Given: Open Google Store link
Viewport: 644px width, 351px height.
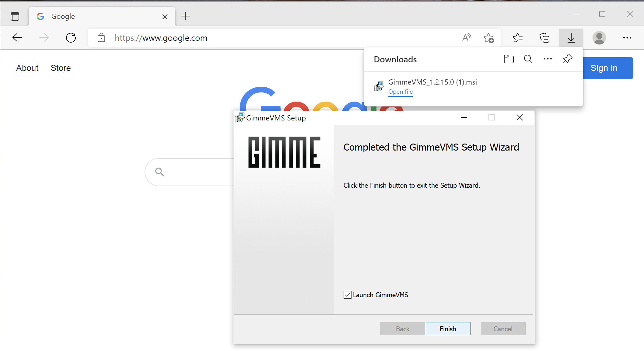Looking at the screenshot, I should point(61,68).
